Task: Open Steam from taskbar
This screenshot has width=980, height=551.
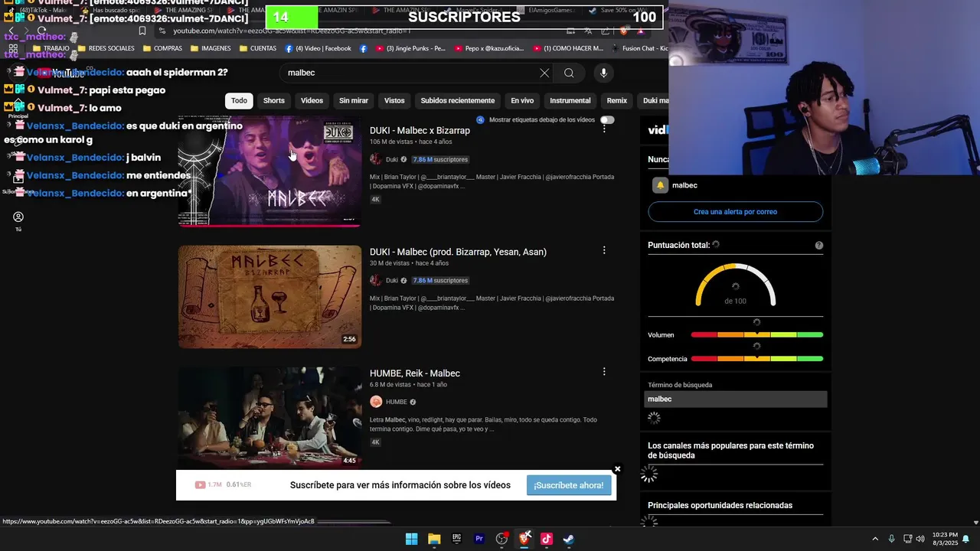Action: coord(569,539)
